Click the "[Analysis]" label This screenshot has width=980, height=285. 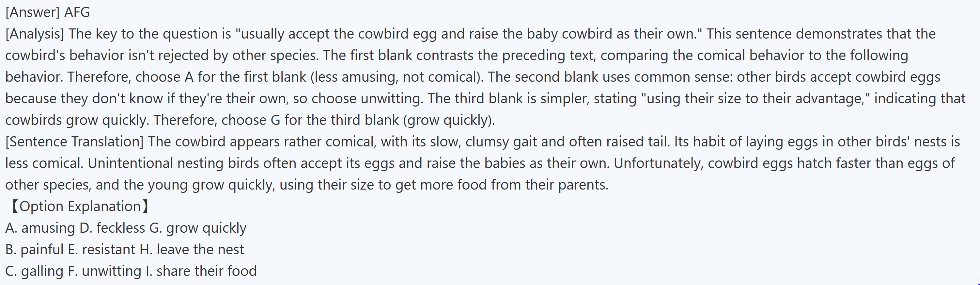click(35, 34)
